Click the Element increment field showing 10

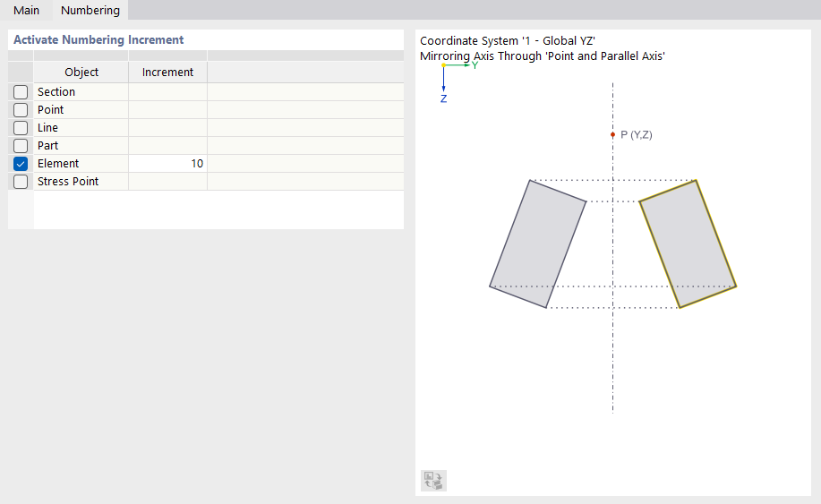click(167, 164)
